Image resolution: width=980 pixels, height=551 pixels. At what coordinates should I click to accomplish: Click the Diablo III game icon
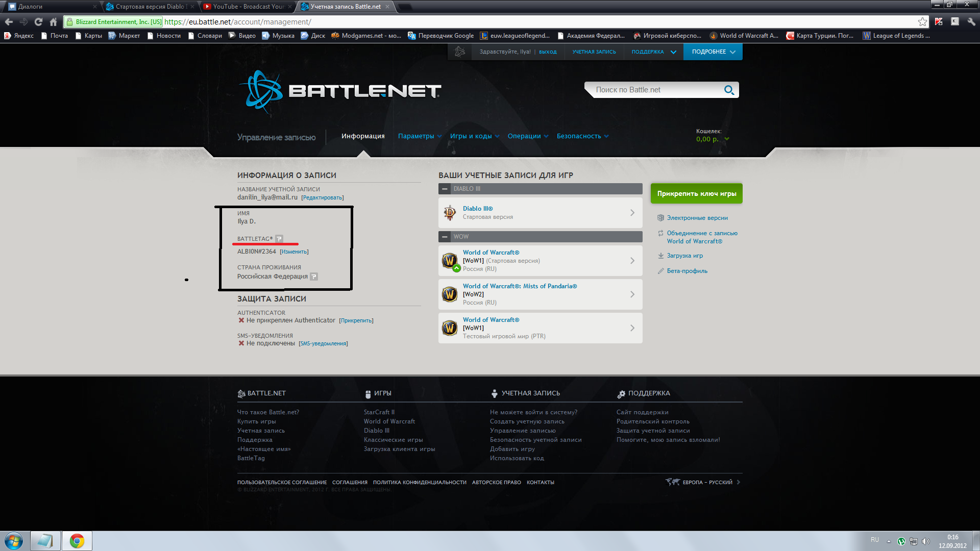point(450,213)
